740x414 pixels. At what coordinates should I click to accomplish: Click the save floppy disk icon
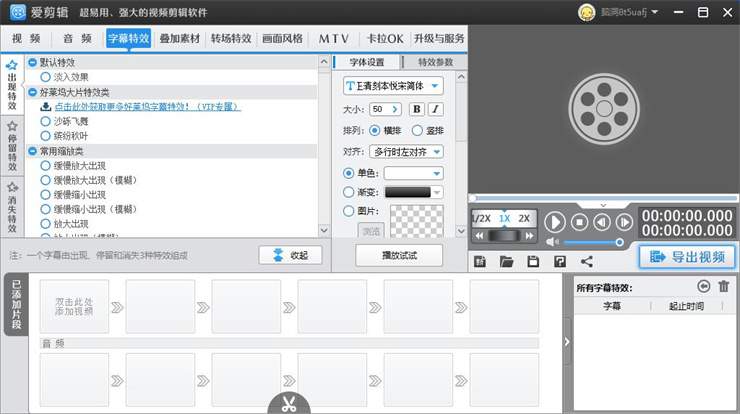[533, 261]
